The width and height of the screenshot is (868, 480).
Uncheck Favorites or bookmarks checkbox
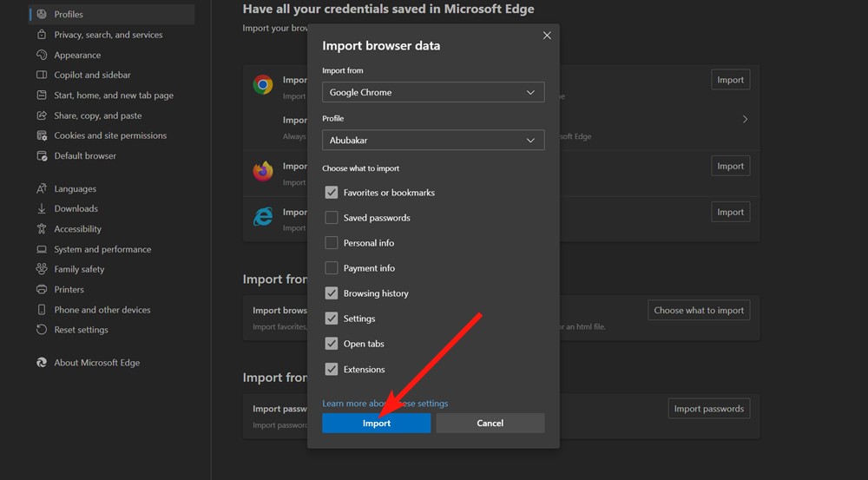point(332,193)
